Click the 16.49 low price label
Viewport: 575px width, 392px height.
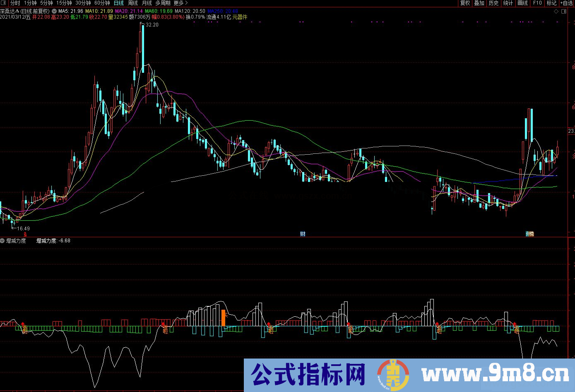click(23, 228)
